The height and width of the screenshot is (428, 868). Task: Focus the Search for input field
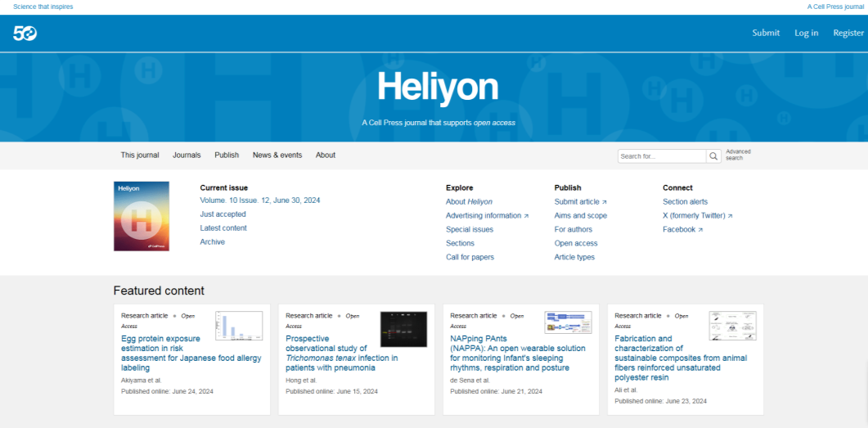click(662, 156)
